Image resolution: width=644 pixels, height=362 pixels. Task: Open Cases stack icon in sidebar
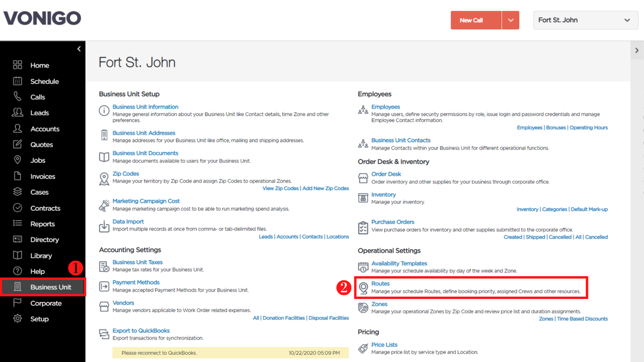click(17, 192)
